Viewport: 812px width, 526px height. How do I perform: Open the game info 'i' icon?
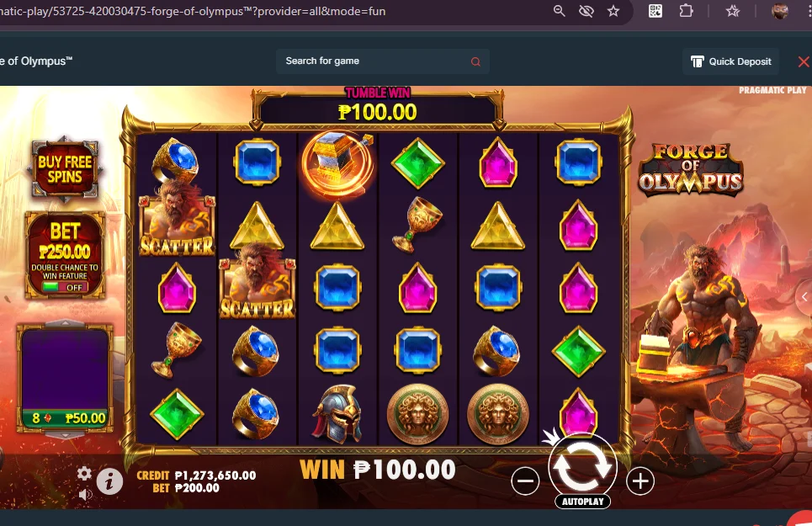(x=109, y=482)
